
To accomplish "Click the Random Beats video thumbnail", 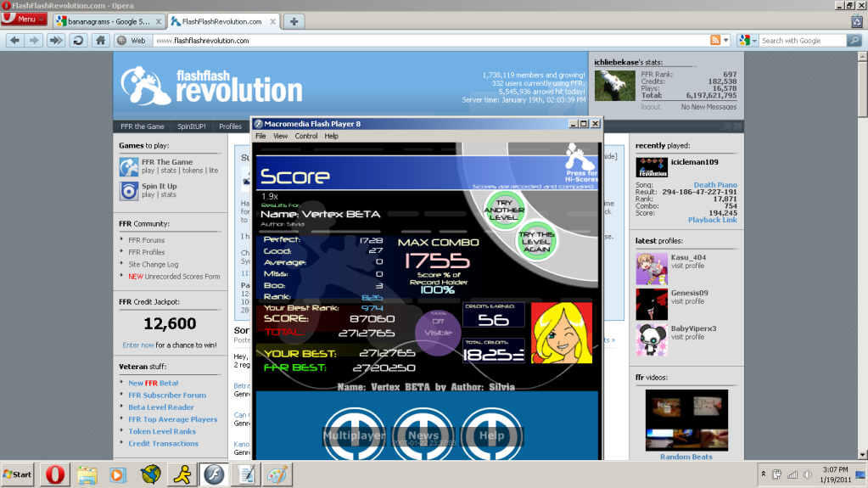I will 686,419.
